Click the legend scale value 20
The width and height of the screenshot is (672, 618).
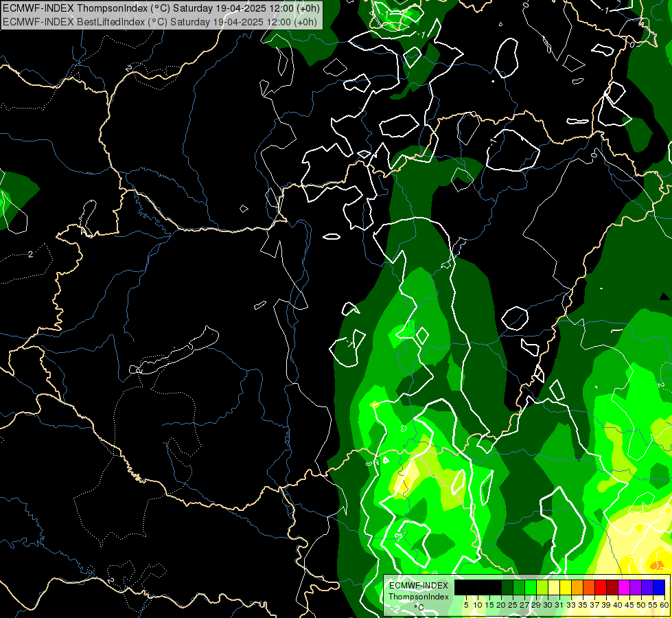pos(501,605)
